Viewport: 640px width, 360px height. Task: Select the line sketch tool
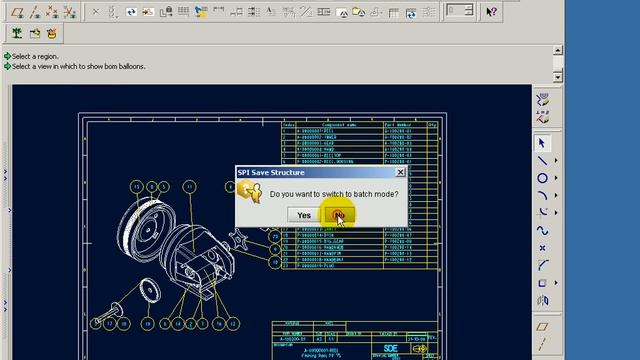pos(542,161)
